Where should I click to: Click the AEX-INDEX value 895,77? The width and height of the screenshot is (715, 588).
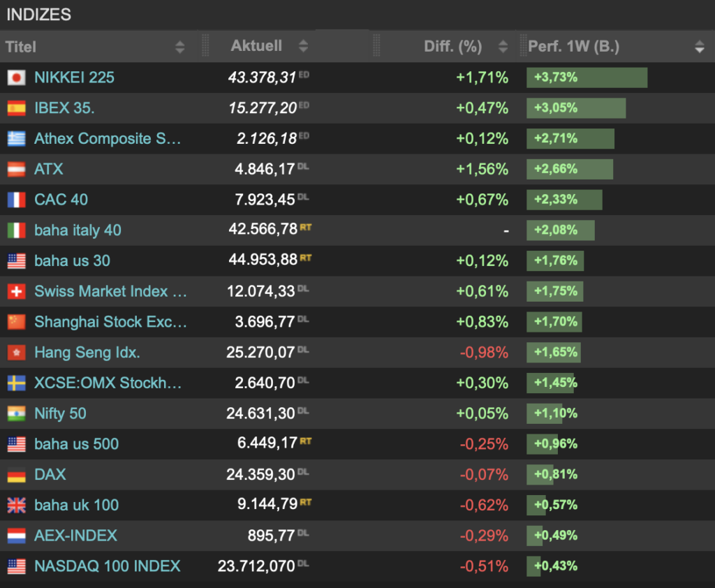(272, 536)
